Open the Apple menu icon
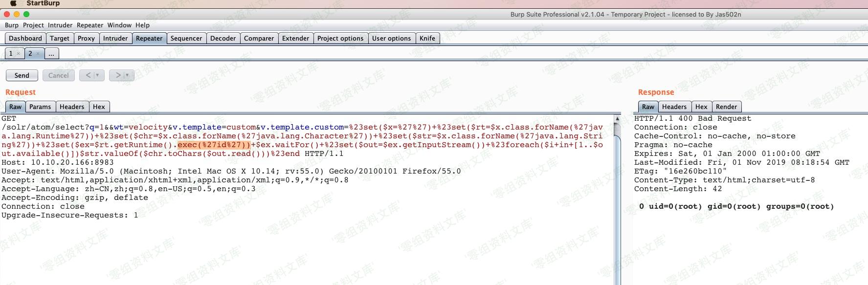868x285 pixels. (x=13, y=3)
